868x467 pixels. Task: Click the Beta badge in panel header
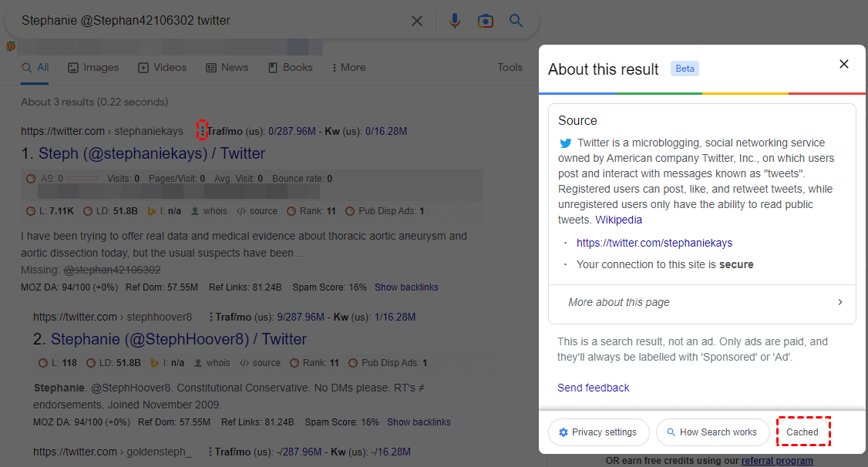tap(685, 69)
